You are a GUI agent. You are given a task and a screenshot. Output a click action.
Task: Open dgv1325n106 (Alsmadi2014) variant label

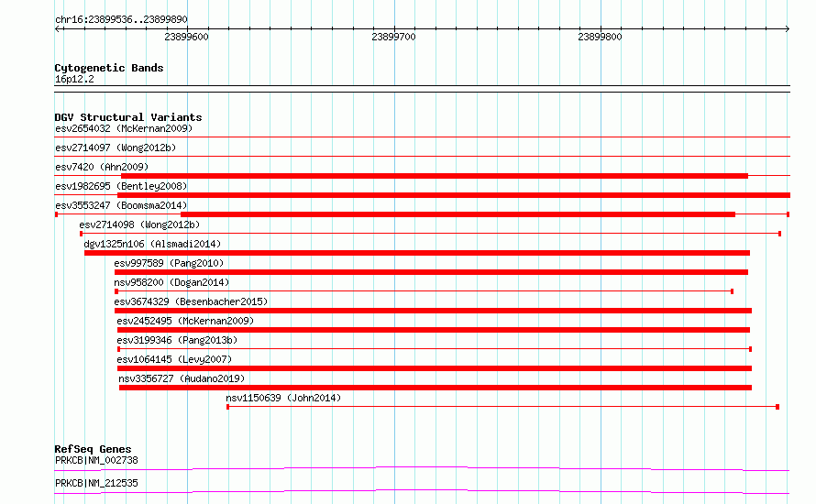click(x=152, y=244)
